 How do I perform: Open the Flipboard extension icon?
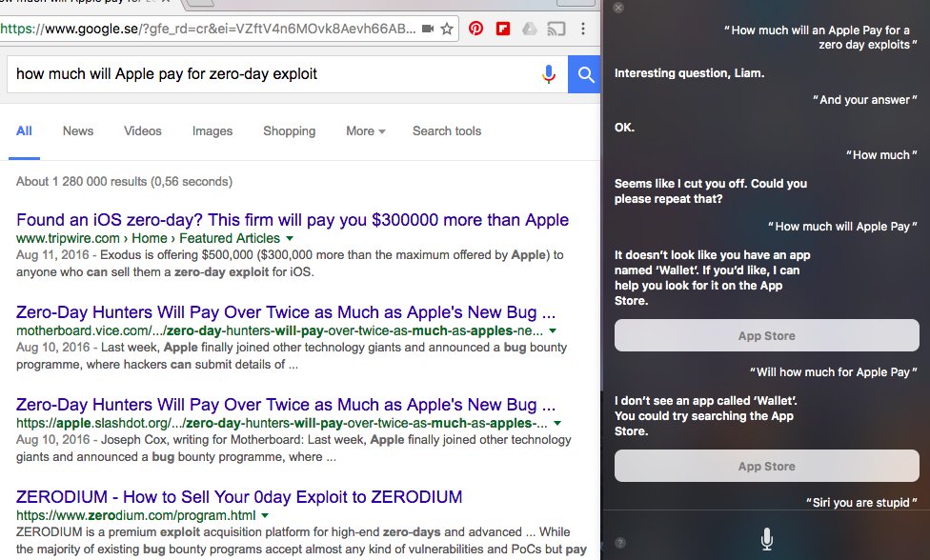(x=503, y=29)
